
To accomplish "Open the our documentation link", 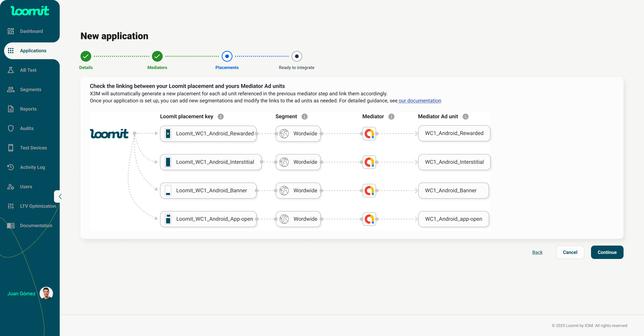I will click(x=420, y=101).
